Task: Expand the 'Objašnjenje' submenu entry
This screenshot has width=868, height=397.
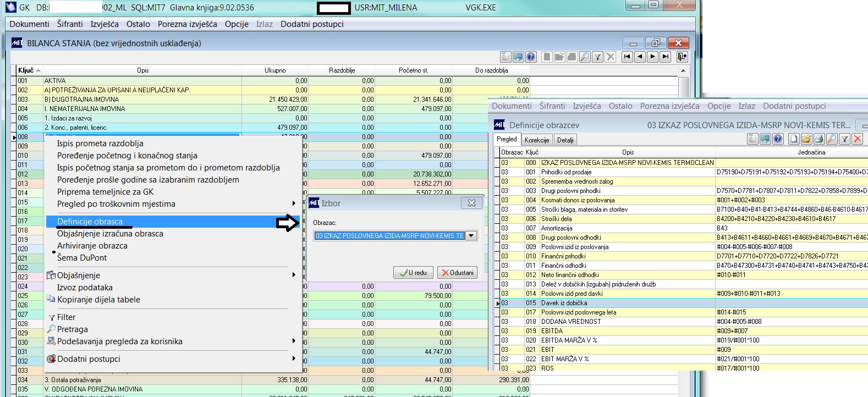Action: tap(294, 275)
